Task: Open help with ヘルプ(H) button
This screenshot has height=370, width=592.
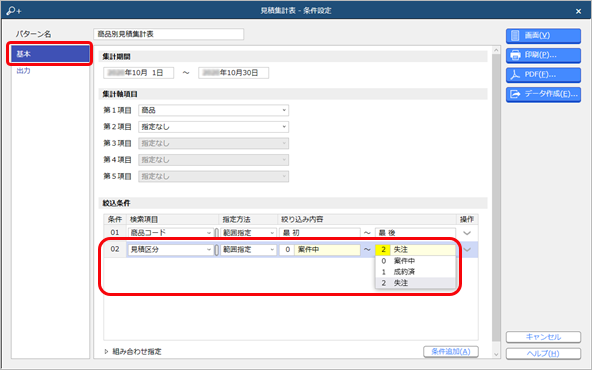Action: point(543,354)
